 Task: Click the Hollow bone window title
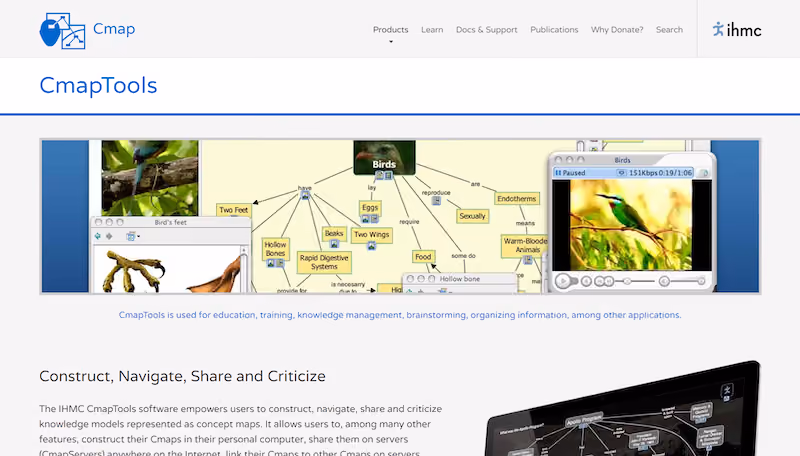pyautogui.click(x=460, y=279)
